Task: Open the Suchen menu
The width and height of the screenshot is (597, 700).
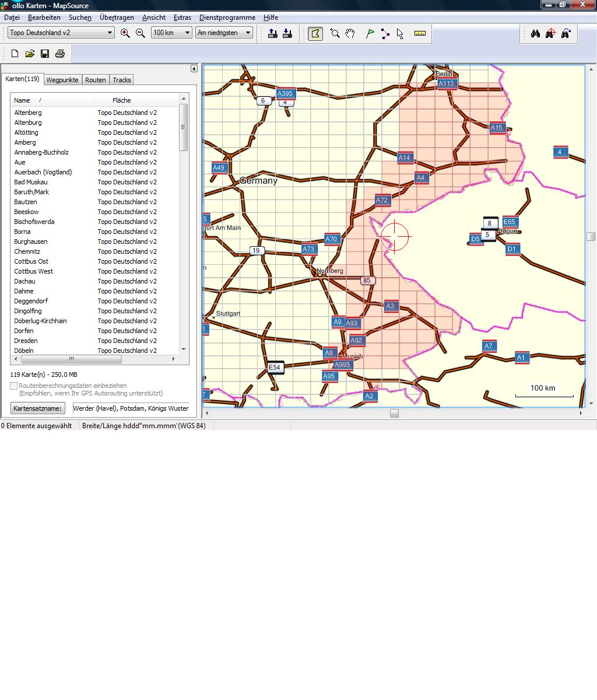Action: (80, 17)
